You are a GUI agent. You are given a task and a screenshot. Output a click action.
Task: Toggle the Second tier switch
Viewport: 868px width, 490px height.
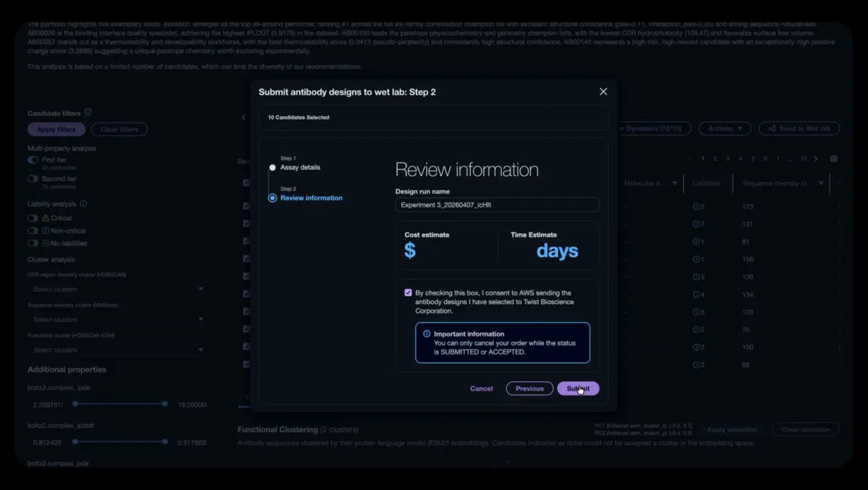[x=33, y=178]
